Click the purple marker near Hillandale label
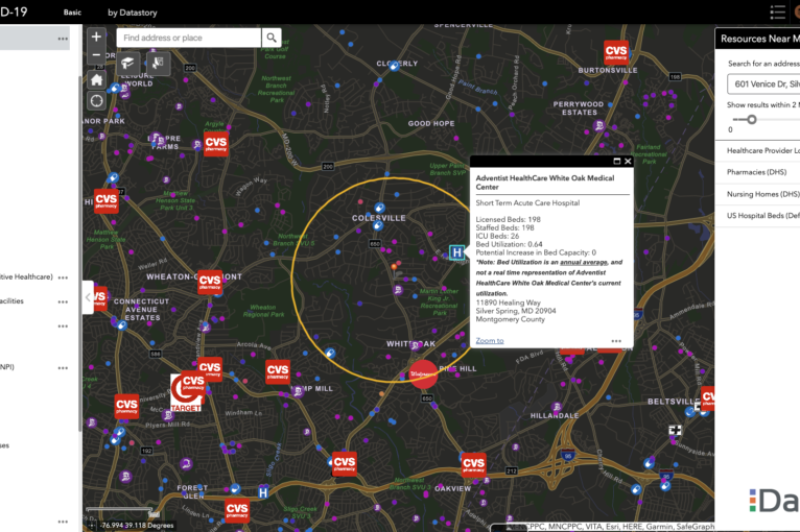800x532 pixels. 557,407
